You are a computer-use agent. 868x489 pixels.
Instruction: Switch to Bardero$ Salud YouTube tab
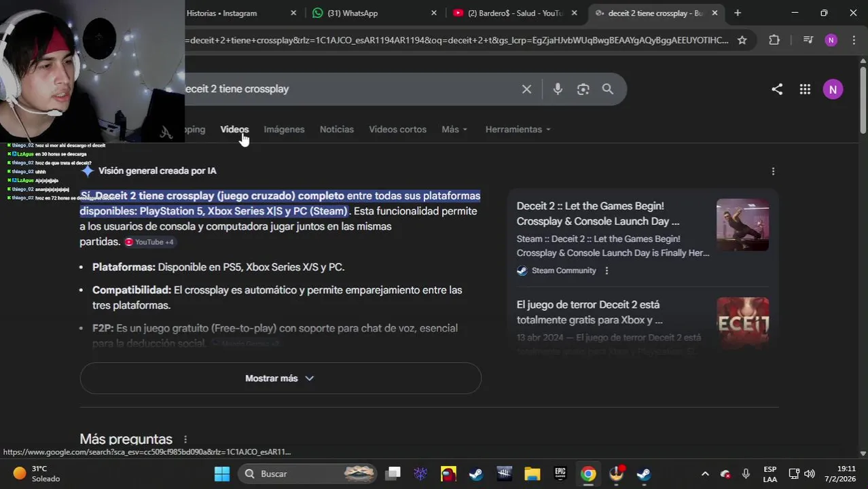click(x=515, y=13)
